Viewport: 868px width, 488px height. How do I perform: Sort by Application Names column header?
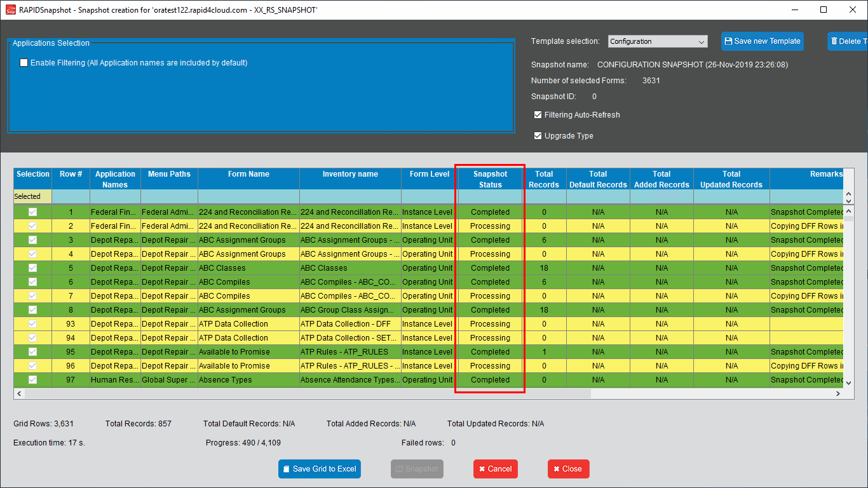pyautogui.click(x=116, y=179)
